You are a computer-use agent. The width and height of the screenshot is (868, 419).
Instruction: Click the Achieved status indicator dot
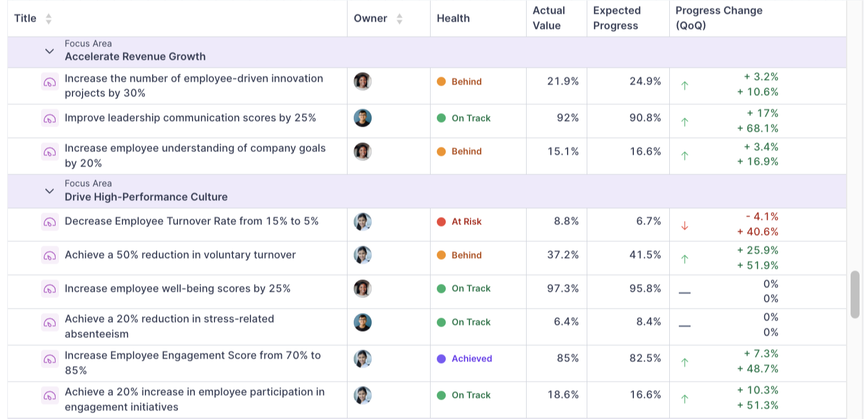(x=444, y=358)
